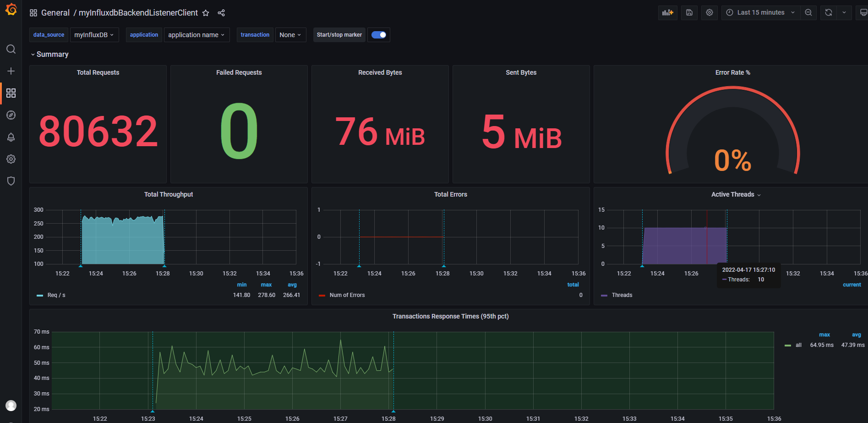
Task: Collapse the Summary row
Action: click(x=49, y=54)
